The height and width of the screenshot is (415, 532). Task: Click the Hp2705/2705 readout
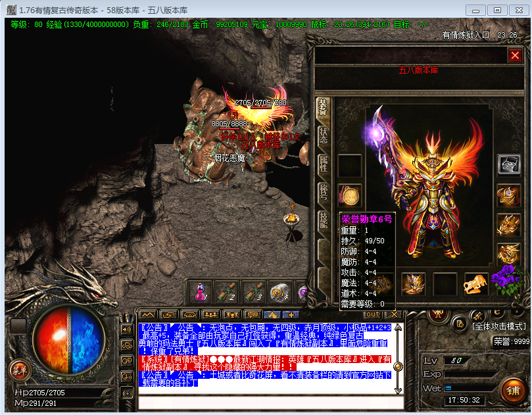tap(39, 393)
